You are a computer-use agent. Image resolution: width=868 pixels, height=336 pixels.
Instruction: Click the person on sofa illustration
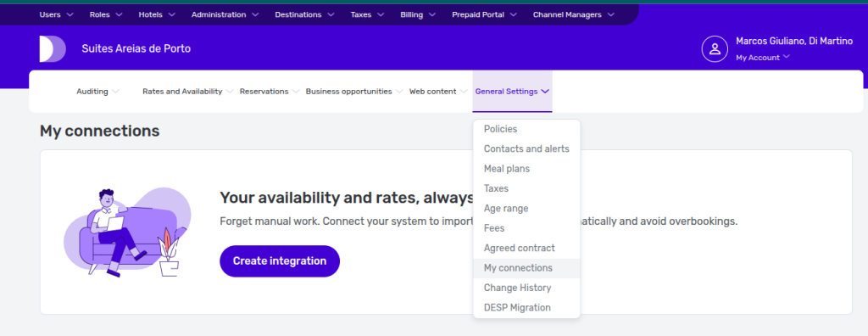[x=127, y=232]
